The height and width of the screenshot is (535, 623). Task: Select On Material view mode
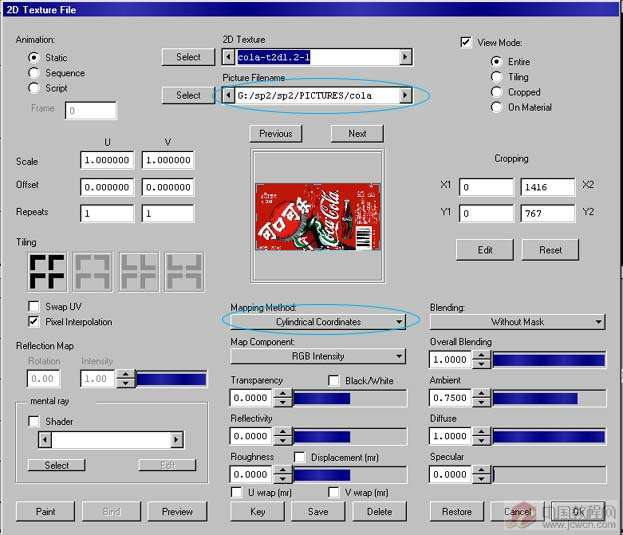(496, 107)
